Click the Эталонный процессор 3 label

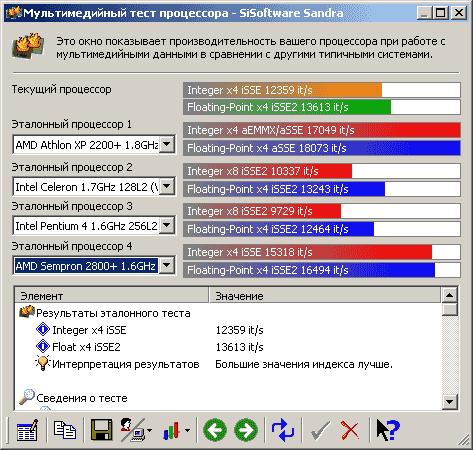point(72,206)
